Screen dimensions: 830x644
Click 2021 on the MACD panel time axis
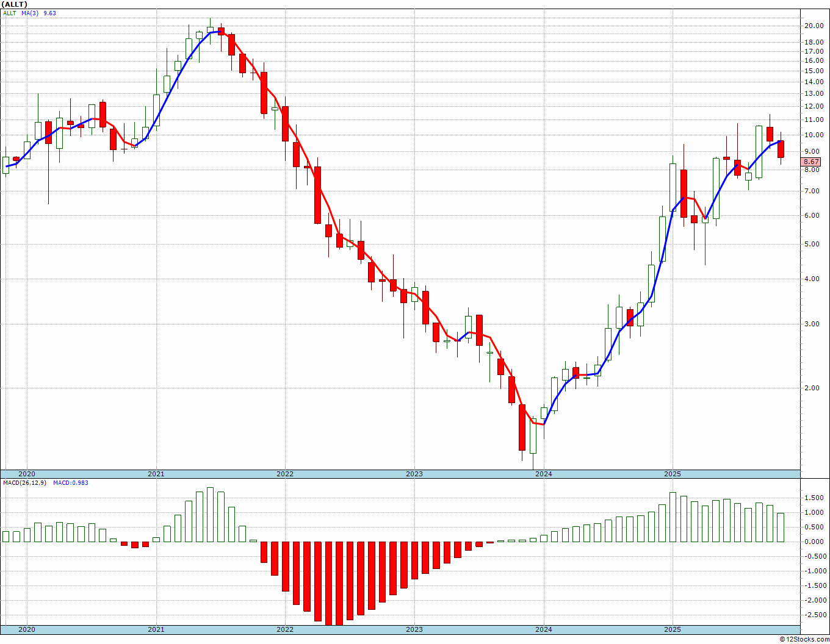tap(156, 629)
